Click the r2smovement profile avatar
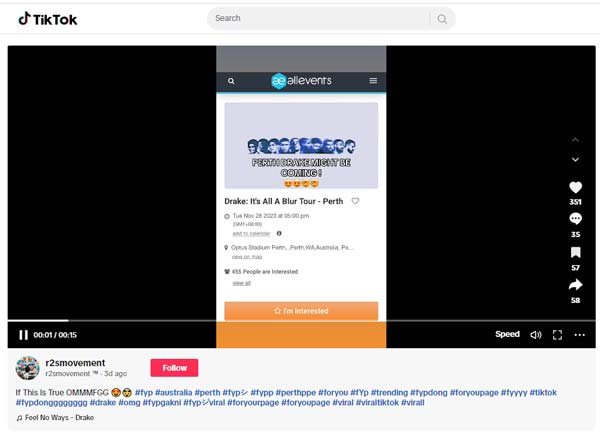 pos(28,367)
